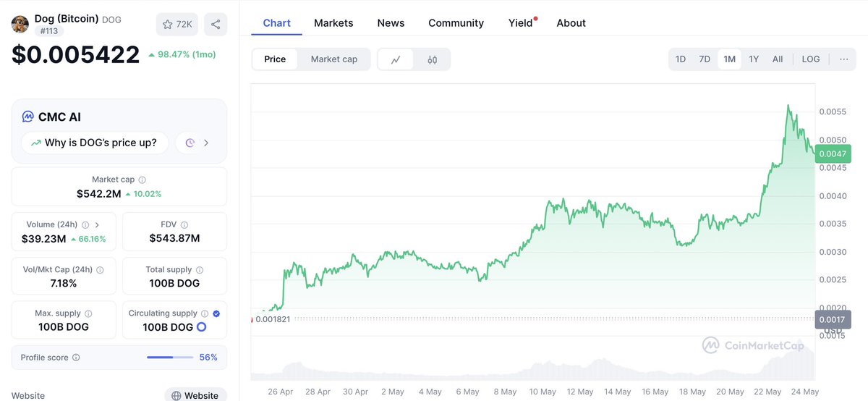
Task: Switch to candlestick chart view icon
Action: (433, 59)
